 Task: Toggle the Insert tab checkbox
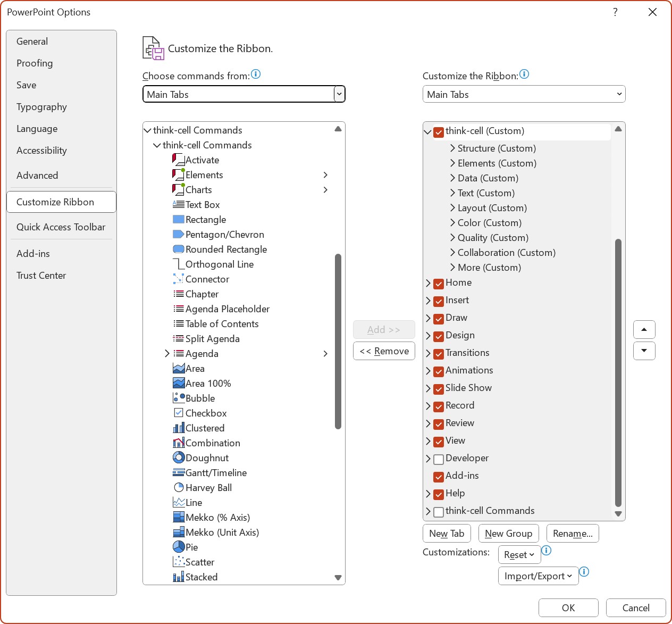(x=439, y=301)
